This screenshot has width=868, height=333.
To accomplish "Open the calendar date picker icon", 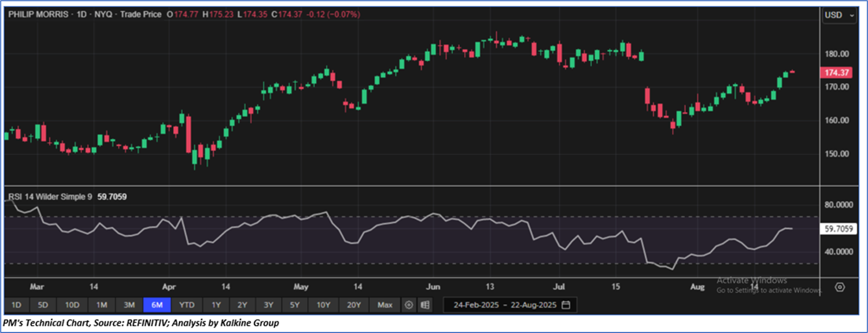I will [566, 305].
